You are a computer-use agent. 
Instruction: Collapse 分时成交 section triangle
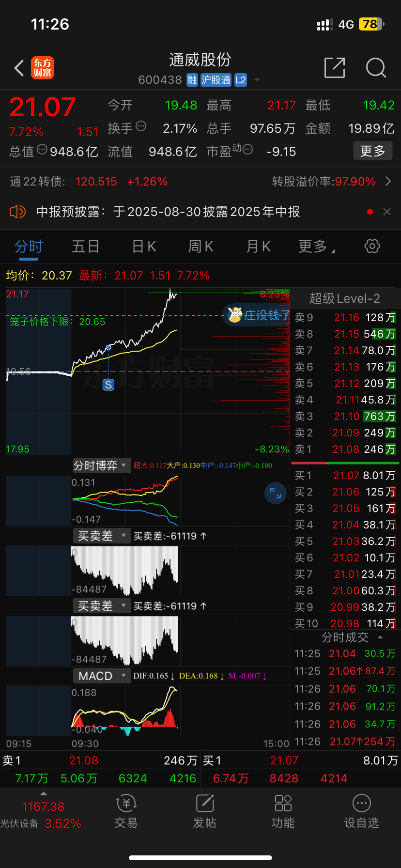[x=380, y=637]
